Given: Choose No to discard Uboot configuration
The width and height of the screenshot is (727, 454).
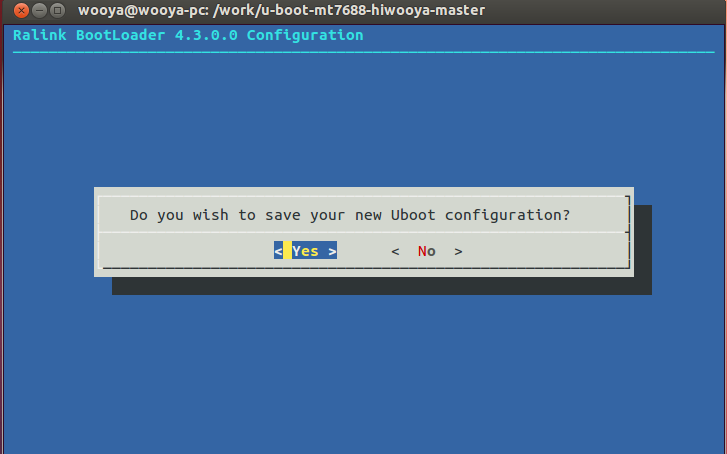Looking at the screenshot, I should (x=427, y=251).
